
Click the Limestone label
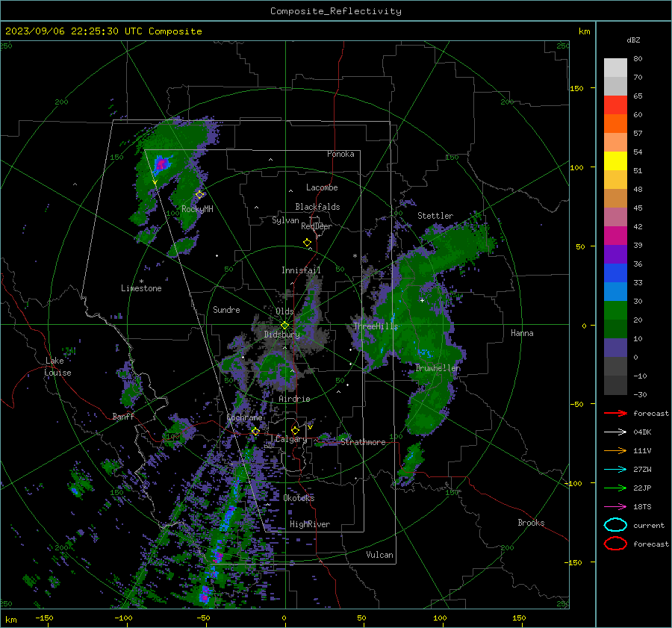pyautogui.click(x=141, y=288)
